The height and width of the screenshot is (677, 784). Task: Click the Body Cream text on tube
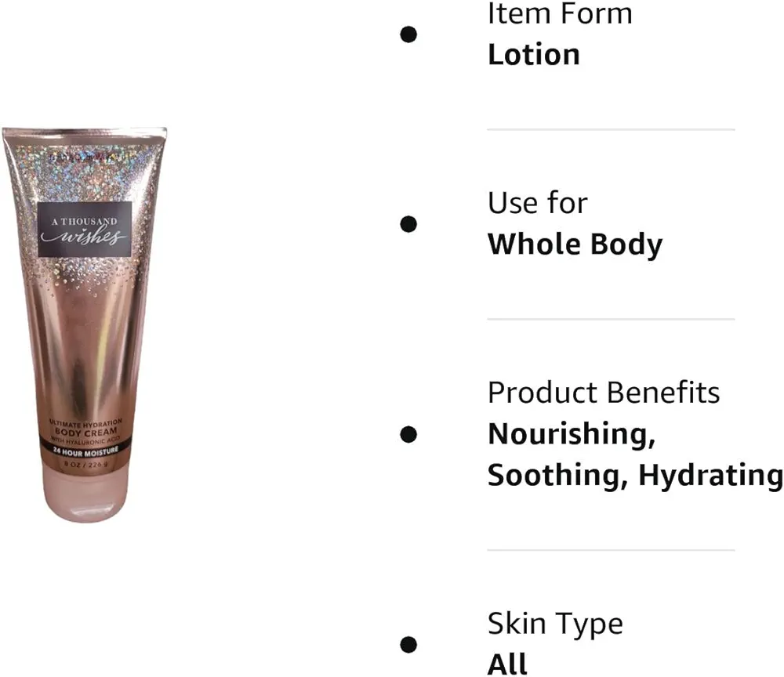pyautogui.click(x=86, y=432)
